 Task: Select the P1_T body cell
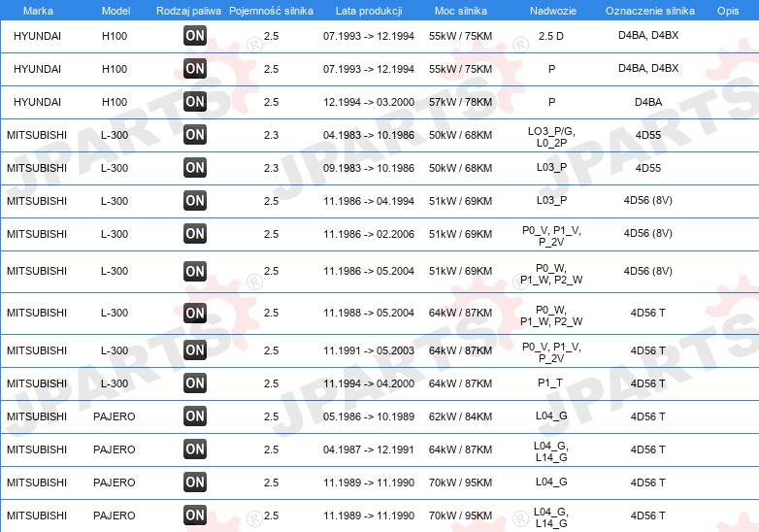(x=550, y=382)
